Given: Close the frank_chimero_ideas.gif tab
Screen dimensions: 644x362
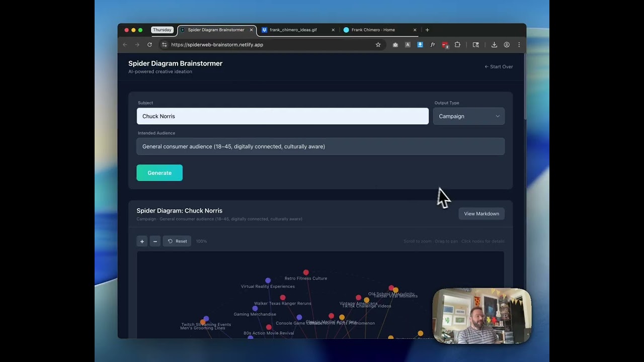Looking at the screenshot, I should click(333, 30).
